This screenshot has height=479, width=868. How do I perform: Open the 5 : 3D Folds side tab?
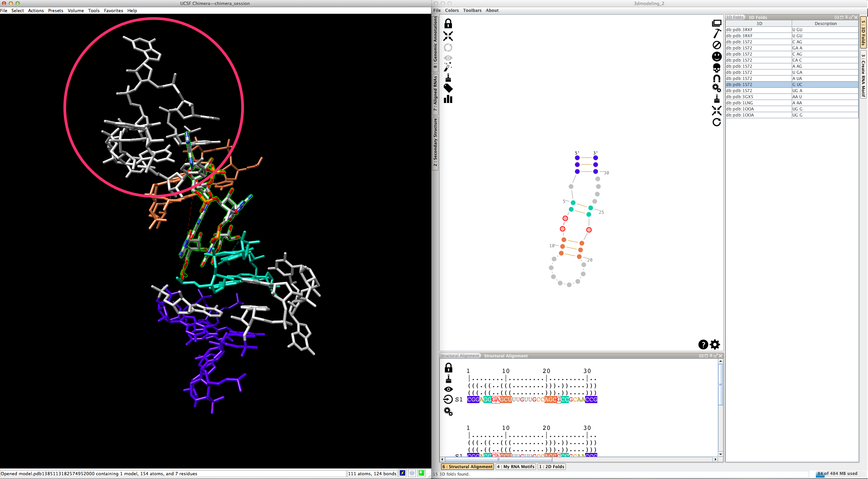(864, 33)
